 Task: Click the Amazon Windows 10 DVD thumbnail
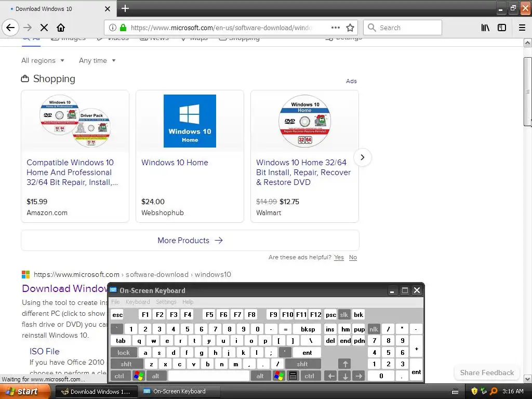pos(75,121)
